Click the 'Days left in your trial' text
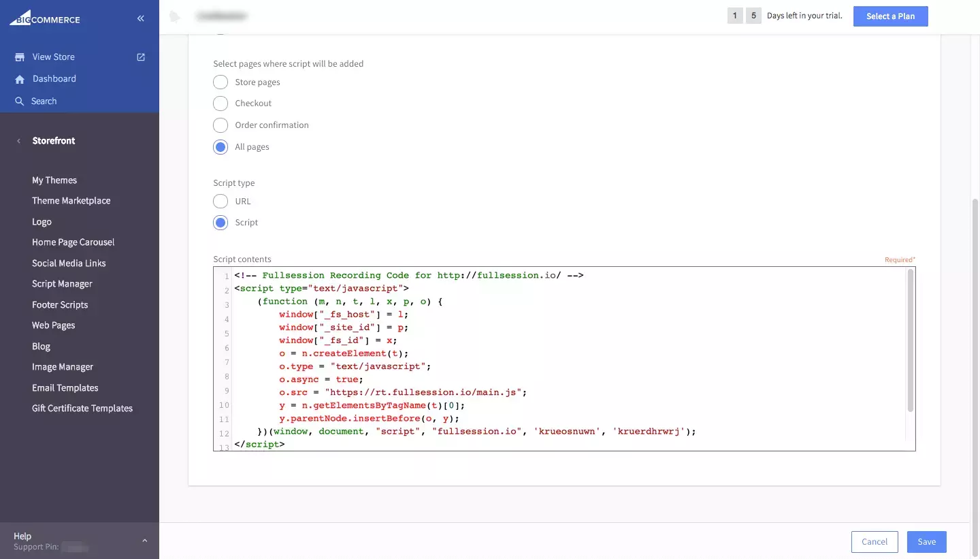Screen dimensions: 980x559 point(804,16)
